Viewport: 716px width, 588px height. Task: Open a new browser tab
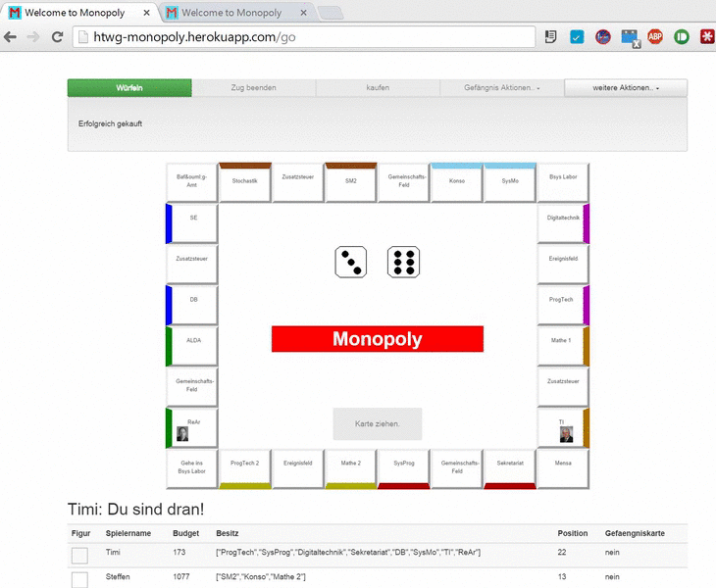(331, 13)
